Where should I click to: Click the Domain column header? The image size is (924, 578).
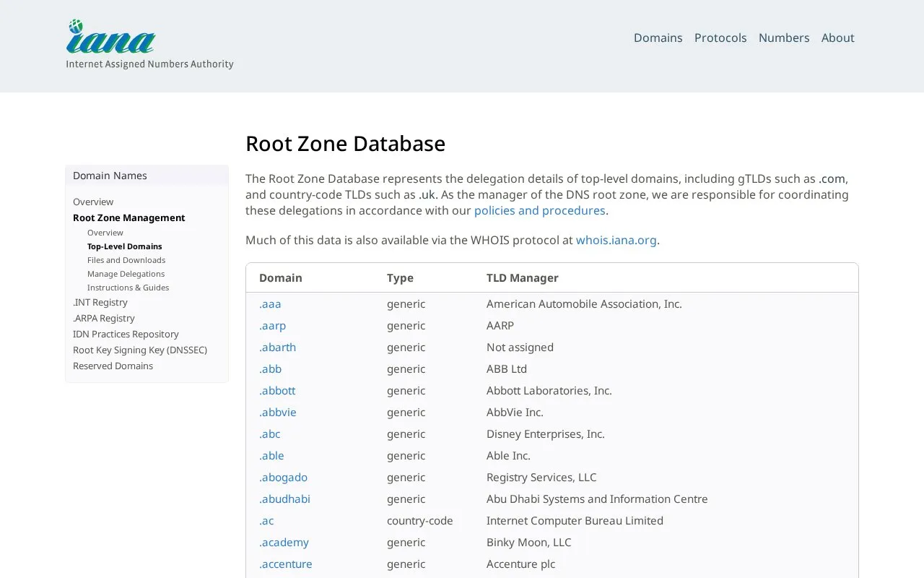point(281,277)
